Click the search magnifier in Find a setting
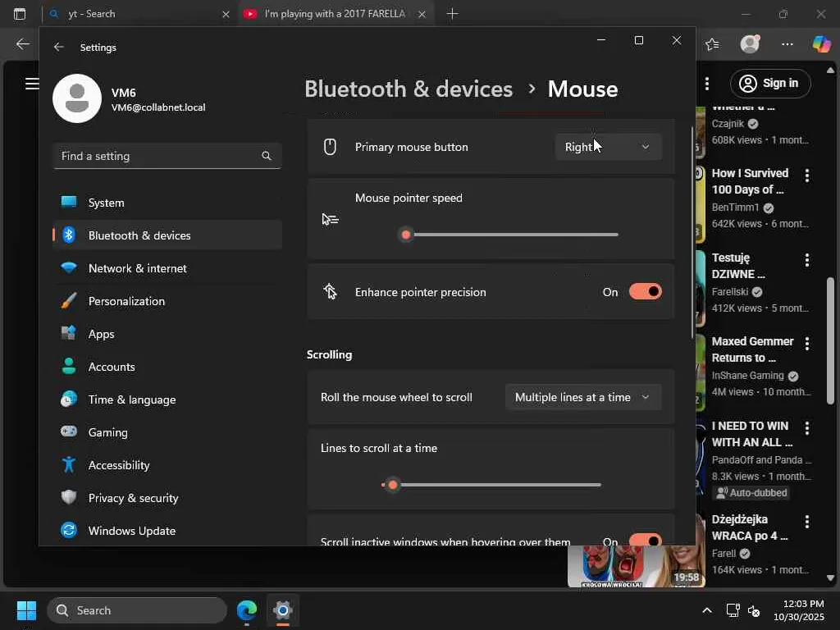The width and height of the screenshot is (840, 630). coord(267,156)
